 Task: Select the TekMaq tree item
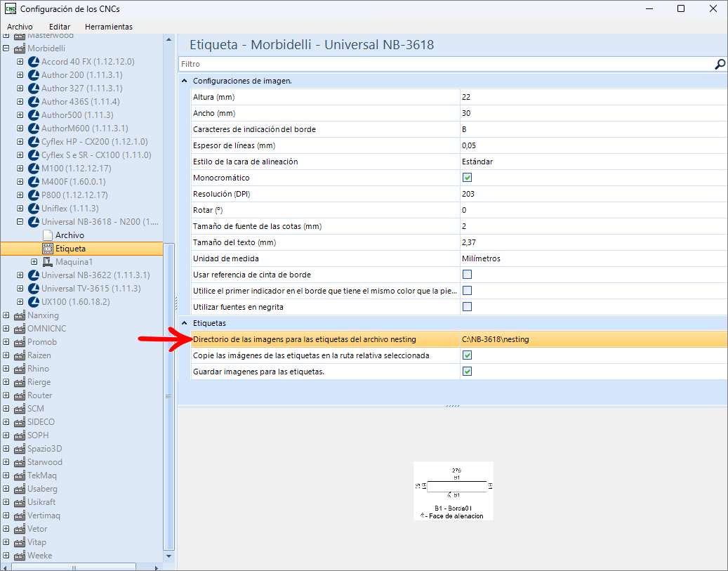tap(42, 475)
